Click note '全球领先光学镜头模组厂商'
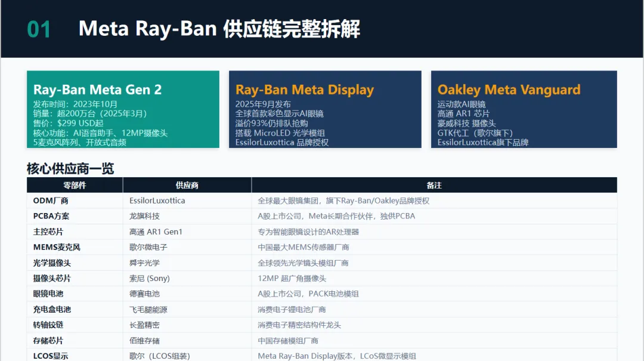The width and height of the screenshot is (644, 361). 303,263
